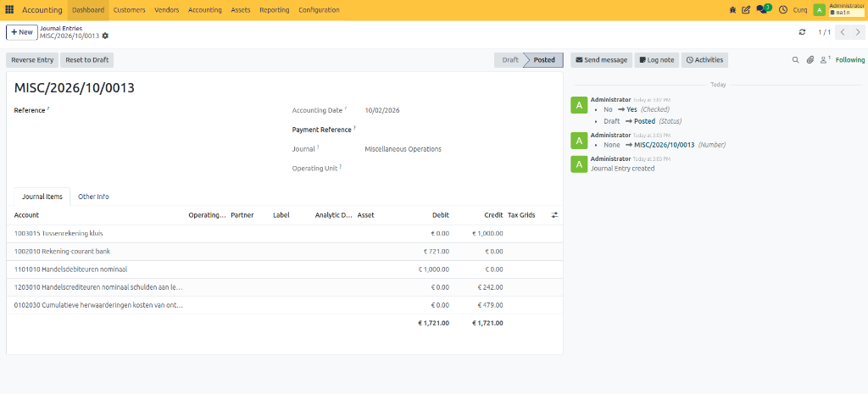
Task: Select row 1003015 Tussenrekening kluis
Action: [285, 234]
